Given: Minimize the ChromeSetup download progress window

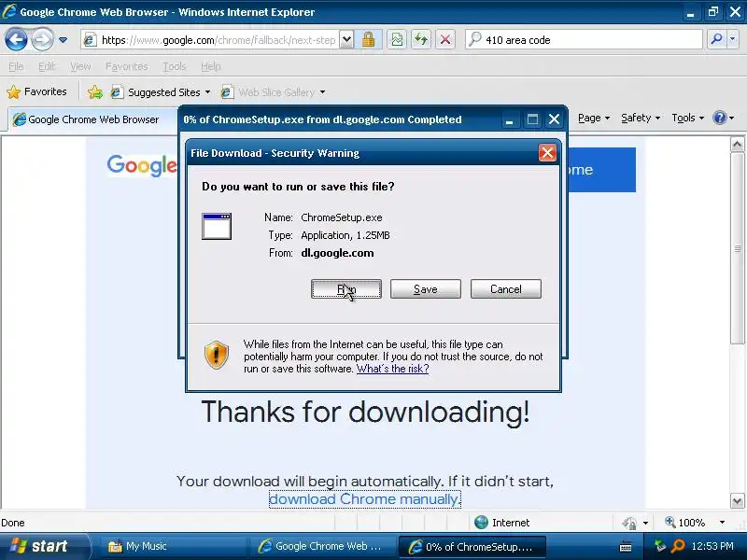Looking at the screenshot, I should [x=509, y=119].
